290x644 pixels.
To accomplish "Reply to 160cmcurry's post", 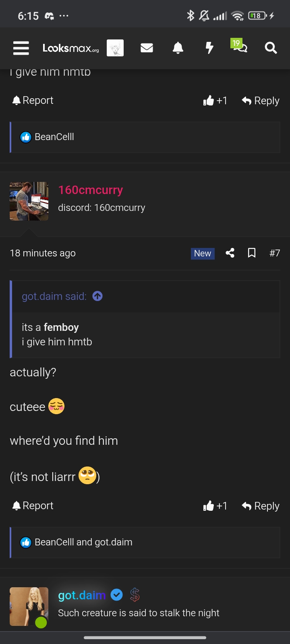I will [261, 506].
